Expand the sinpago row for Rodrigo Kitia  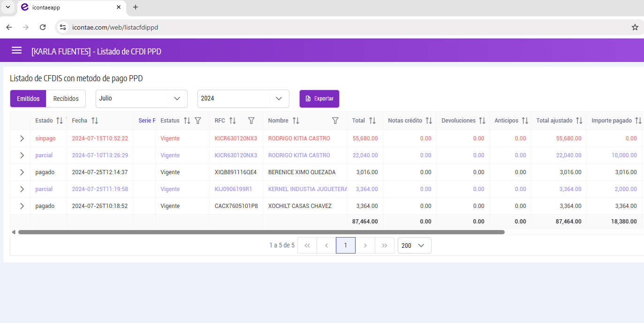tap(22, 138)
